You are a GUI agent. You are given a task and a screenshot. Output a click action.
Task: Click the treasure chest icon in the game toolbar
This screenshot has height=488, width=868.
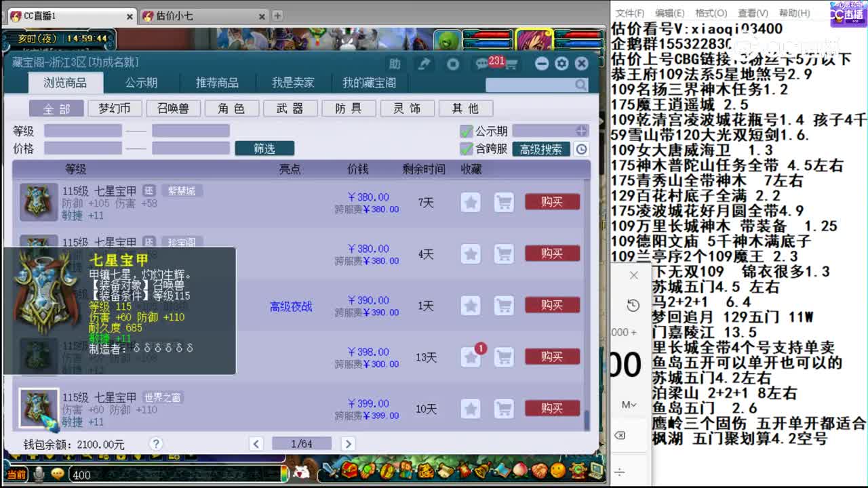(351, 470)
